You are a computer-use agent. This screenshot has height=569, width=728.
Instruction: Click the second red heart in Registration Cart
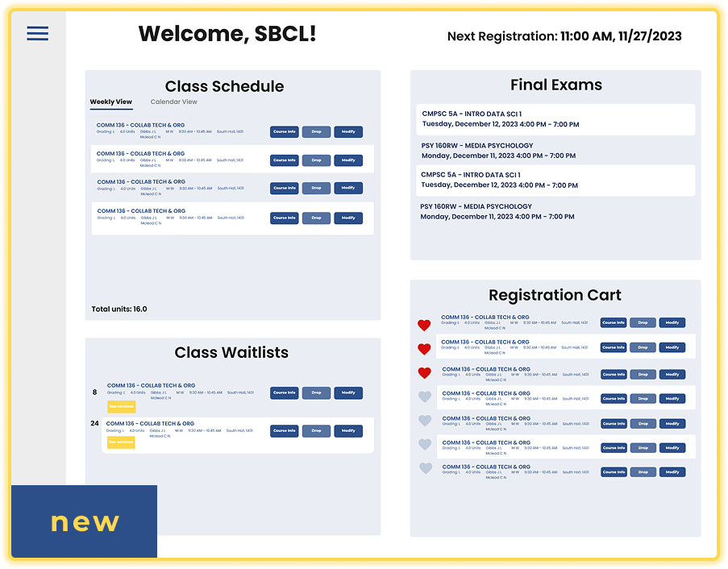point(424,349)
